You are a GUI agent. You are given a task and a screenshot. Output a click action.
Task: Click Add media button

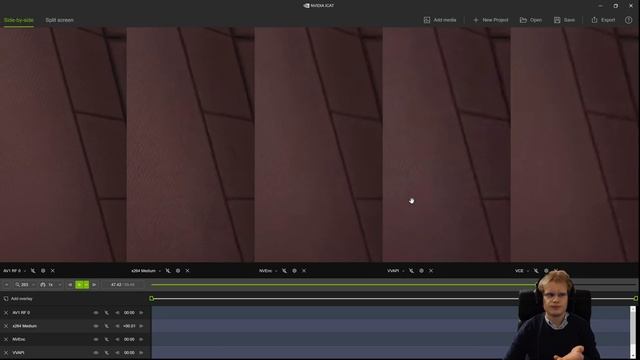[x=440, y=20]
